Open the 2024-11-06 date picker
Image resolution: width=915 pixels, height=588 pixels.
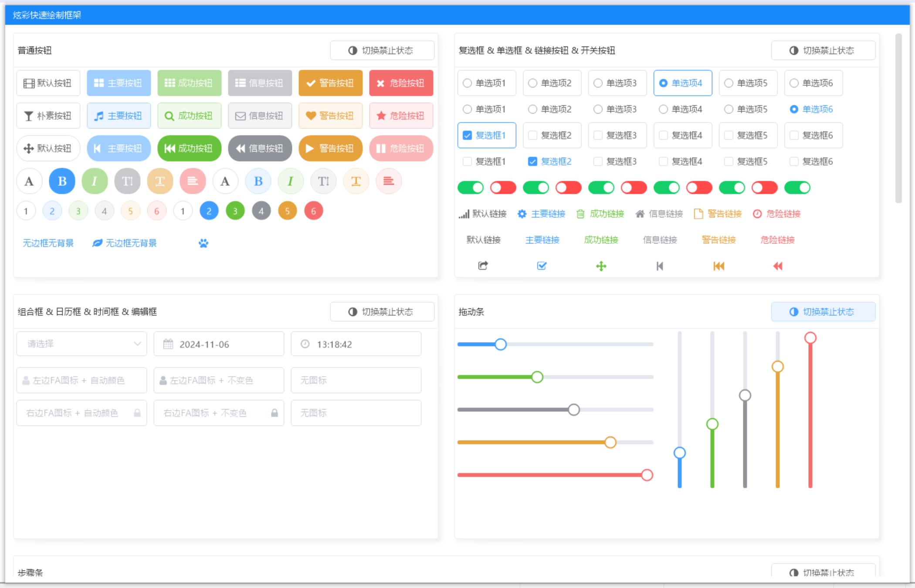(219, 344)
